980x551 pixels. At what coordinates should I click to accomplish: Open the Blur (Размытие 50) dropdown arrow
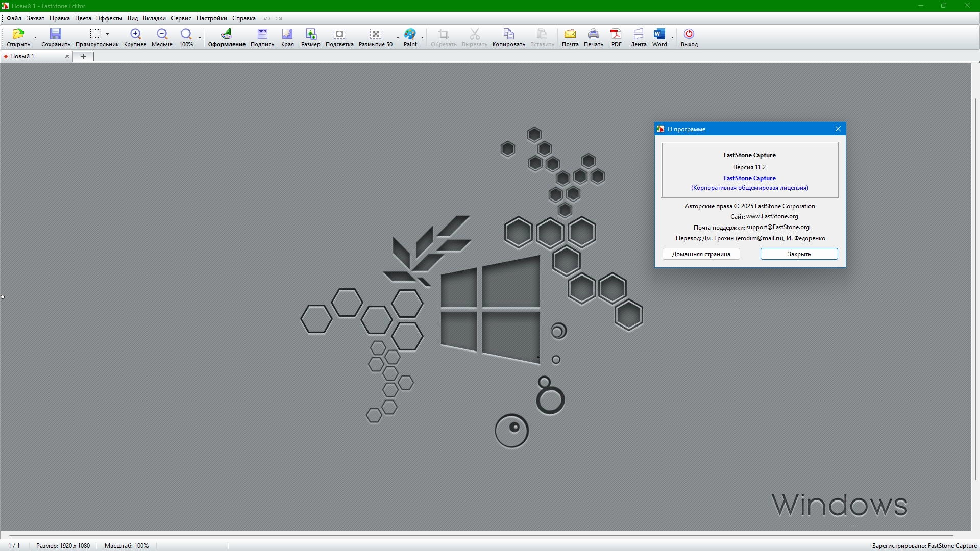click(x=398, y=38)
